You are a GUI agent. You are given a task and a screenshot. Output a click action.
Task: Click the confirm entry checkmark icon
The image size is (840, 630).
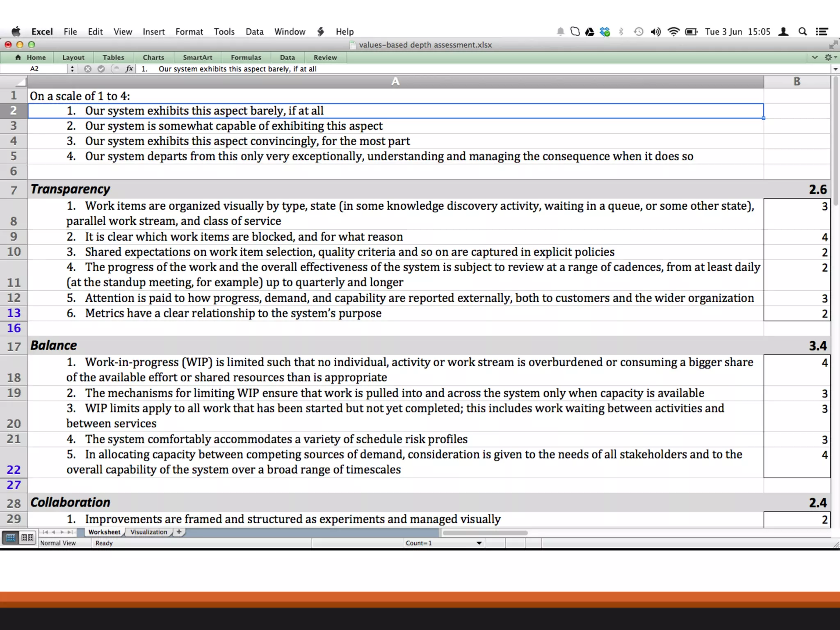point(101,69)
